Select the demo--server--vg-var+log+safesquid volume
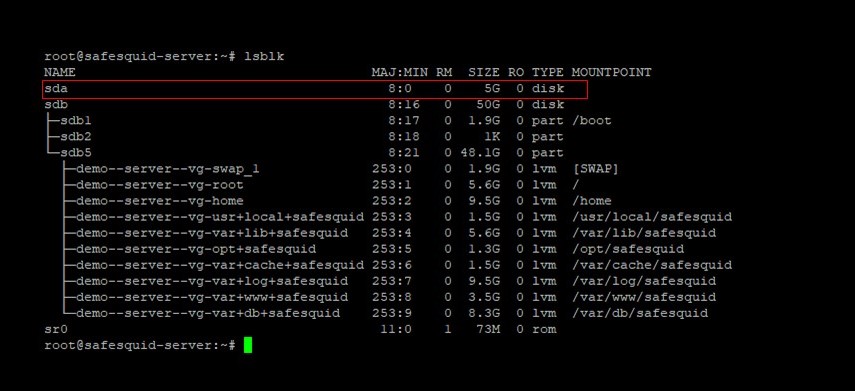Screen dimensions: 855x391 [x=212, y=281]
